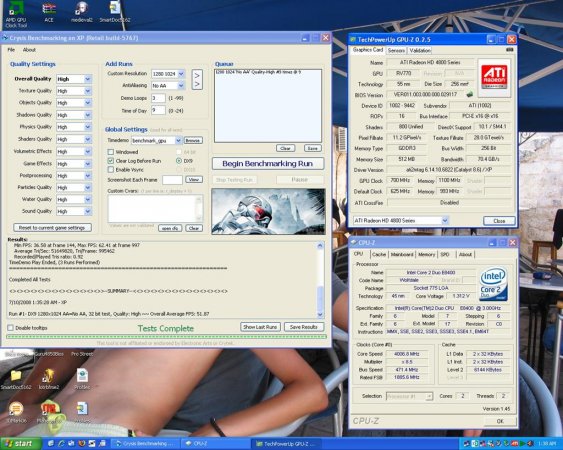Open the Memory tab in CPU-Z
This screenshot has width=563, height=450.
point(427,254)
